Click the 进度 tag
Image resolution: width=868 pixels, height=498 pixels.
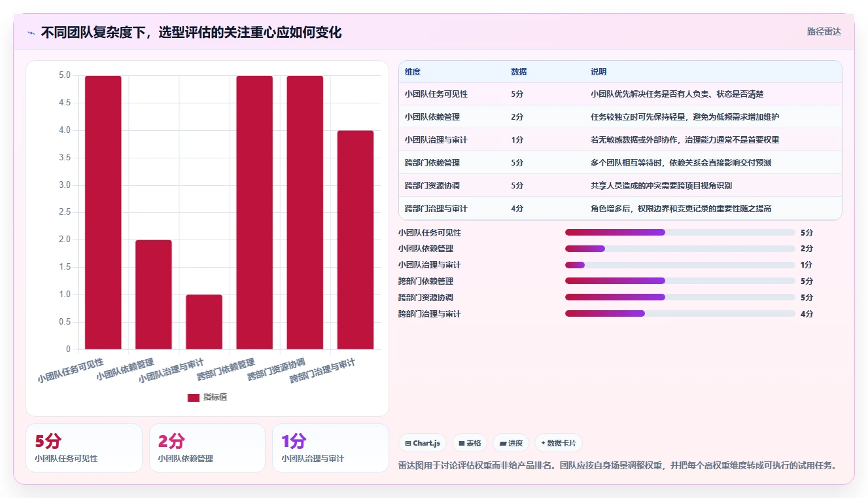[511, 443]
